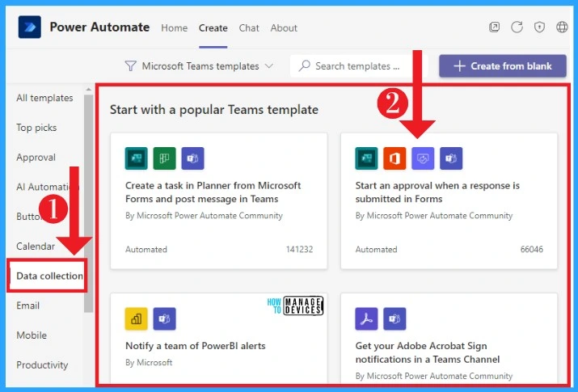Select Approval category in sidebar
The height and width of the screenshot is (392, 578).
click(36, 158)
